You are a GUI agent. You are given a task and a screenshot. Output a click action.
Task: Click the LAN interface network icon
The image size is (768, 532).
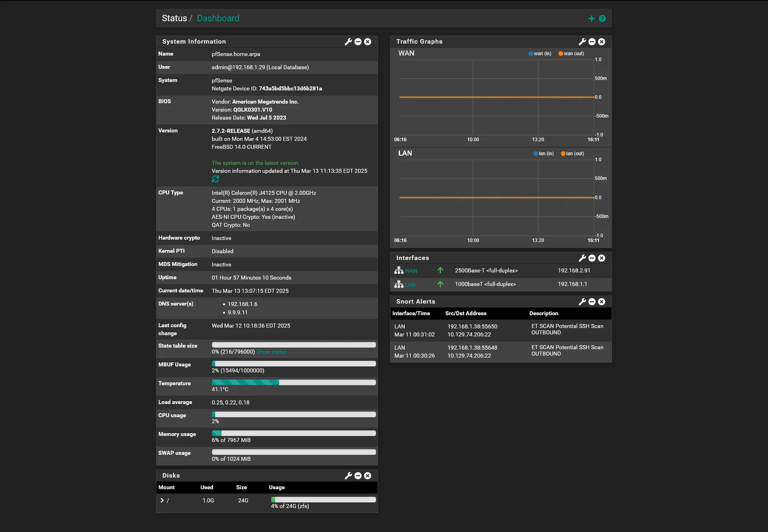[x=399, y=284]
